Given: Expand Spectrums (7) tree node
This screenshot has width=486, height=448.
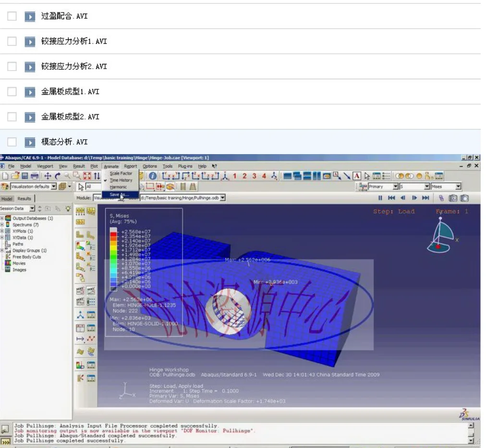Looking at the screenshot, I should tap(2, 225).
